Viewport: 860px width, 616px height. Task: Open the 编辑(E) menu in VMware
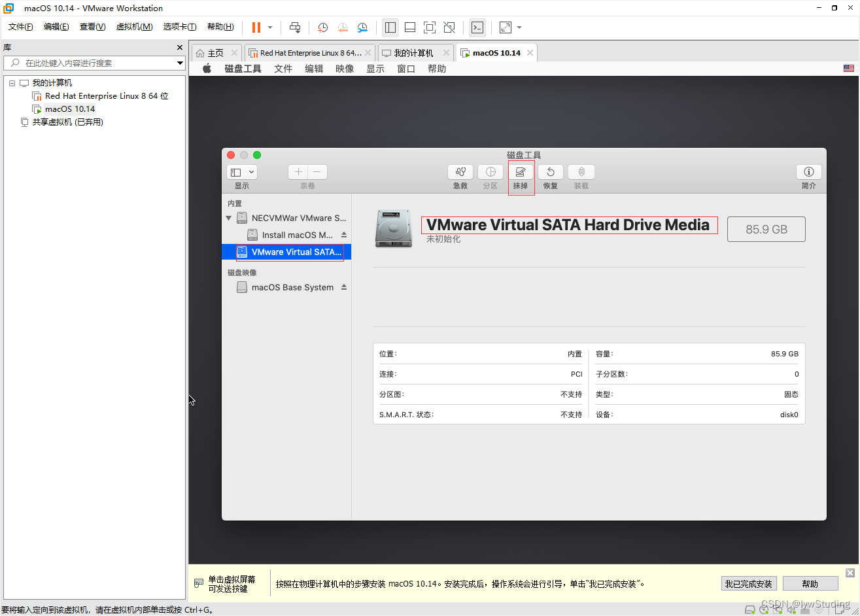56,27
